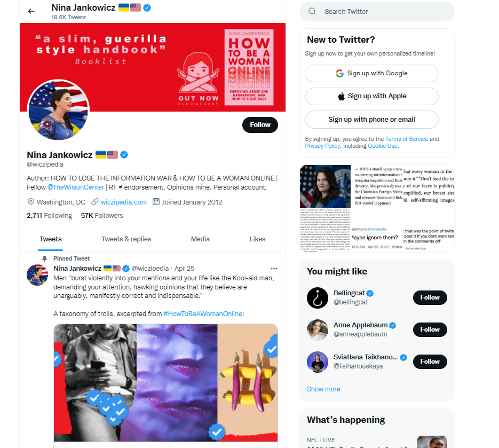The width and height of the screenshot is (499, 448).
Task: Follow the Bellingcat account
Action: tap(430, 297)
